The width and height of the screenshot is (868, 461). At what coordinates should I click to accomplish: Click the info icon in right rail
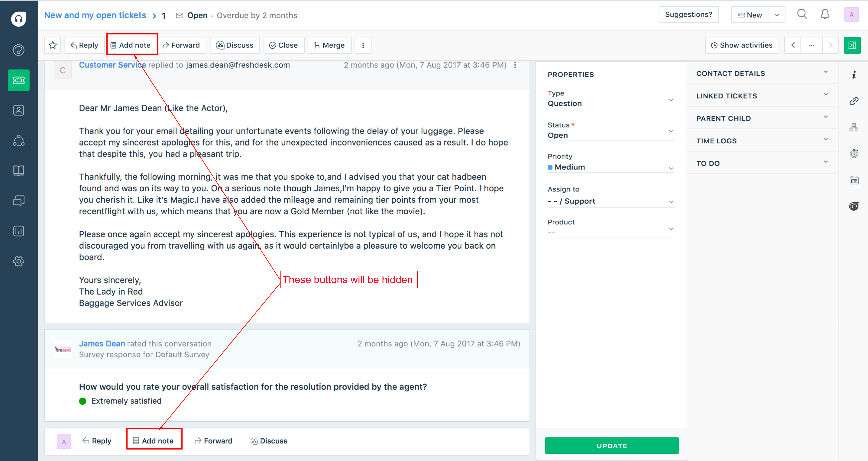click(854, 75)
